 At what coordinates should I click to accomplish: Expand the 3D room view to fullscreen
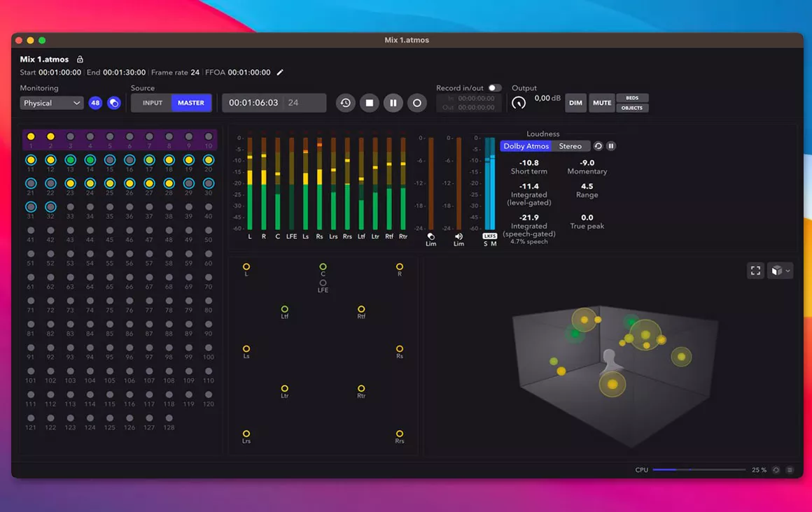(755, 271)
